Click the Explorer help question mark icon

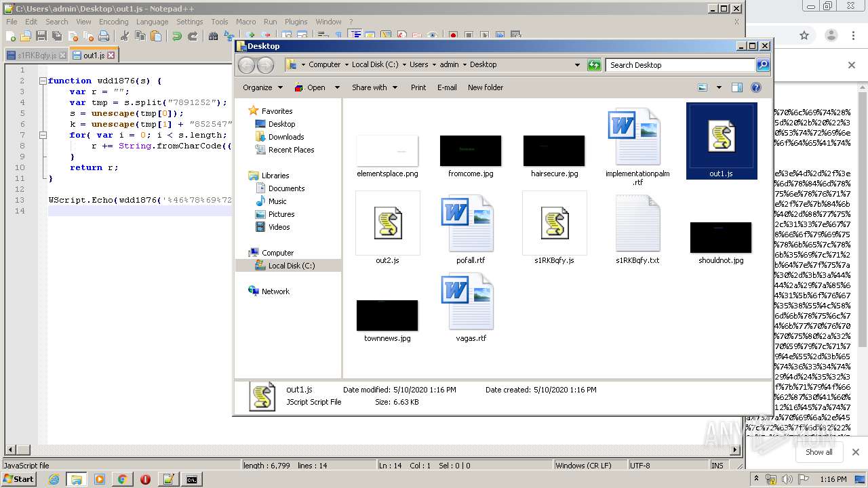point(756,87)
